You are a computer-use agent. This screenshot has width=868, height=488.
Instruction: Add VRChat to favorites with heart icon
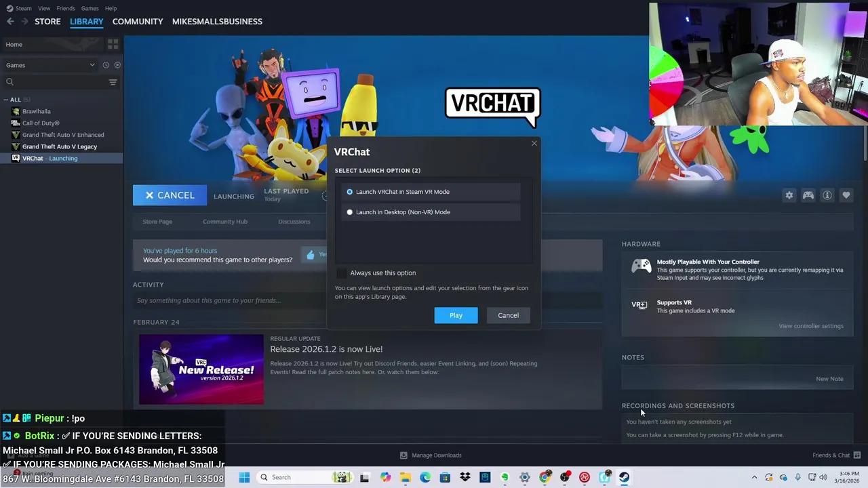click(x=846, y=195)
